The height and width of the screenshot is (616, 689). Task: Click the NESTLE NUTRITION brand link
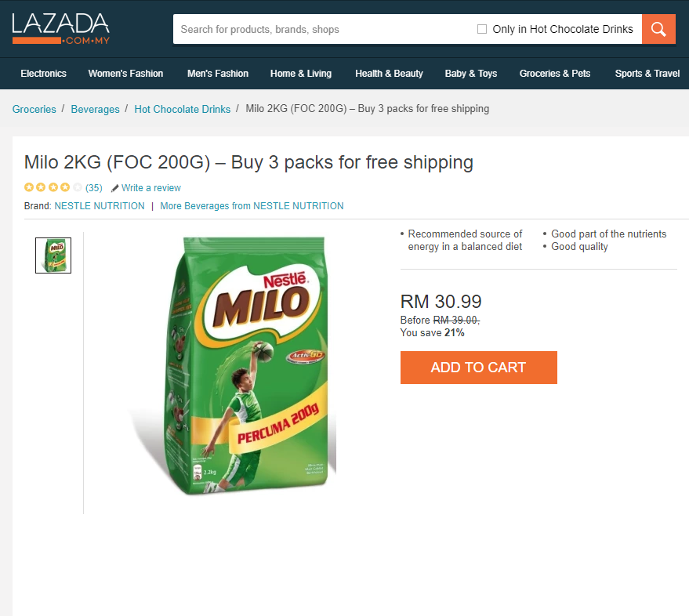[100, 206]
